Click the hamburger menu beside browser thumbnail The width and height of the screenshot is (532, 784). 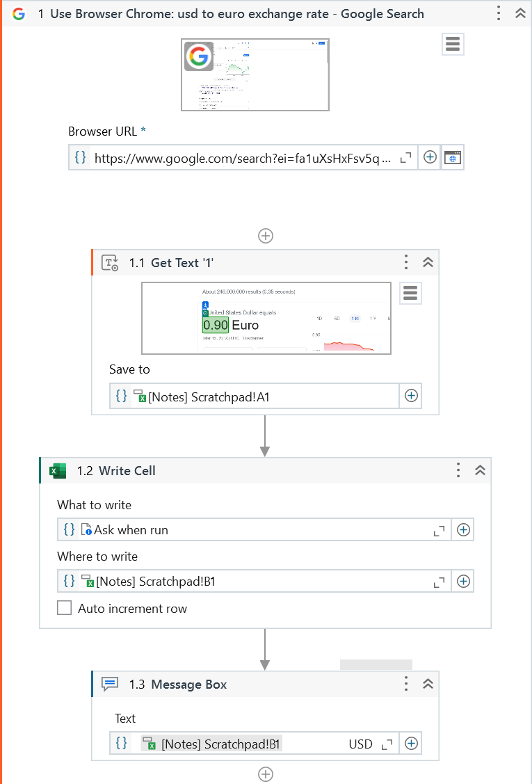[x=453, y=45]
